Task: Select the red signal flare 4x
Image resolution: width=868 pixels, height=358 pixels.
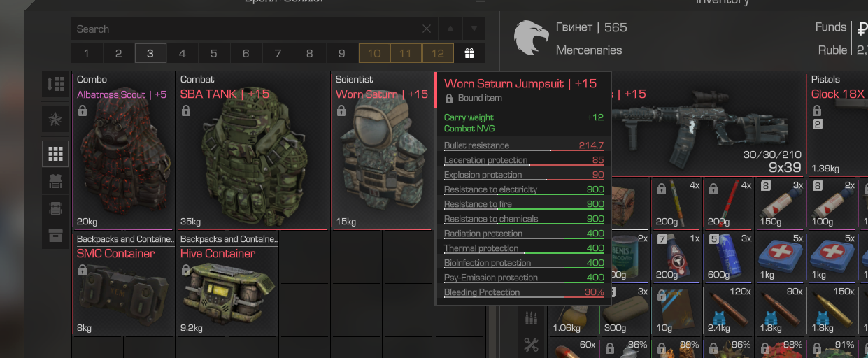Action: [x=729, y=203]
